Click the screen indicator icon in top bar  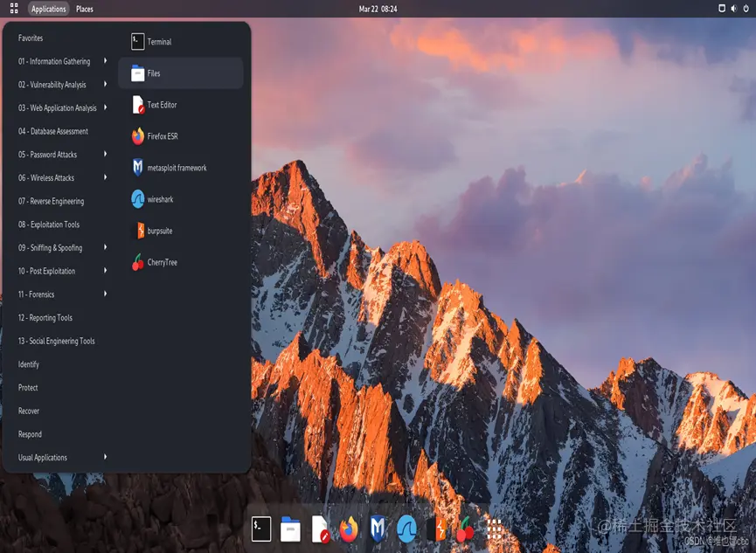pyautogui.click(x=722, y=8)
